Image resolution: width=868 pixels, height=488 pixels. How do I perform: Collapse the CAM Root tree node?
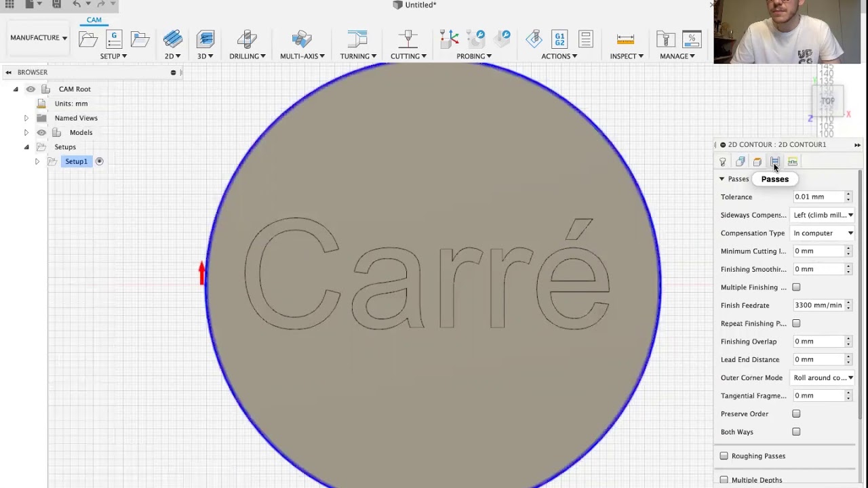point(16,89)
